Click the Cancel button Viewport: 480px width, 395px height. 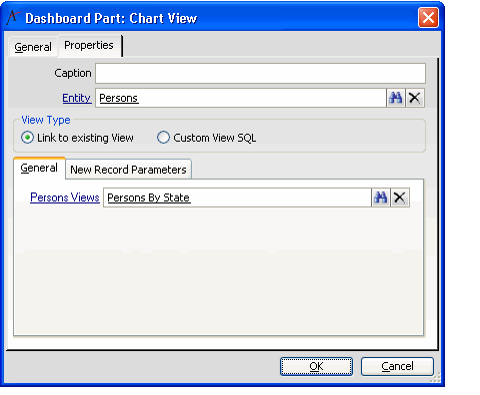[x=397, y=366]
